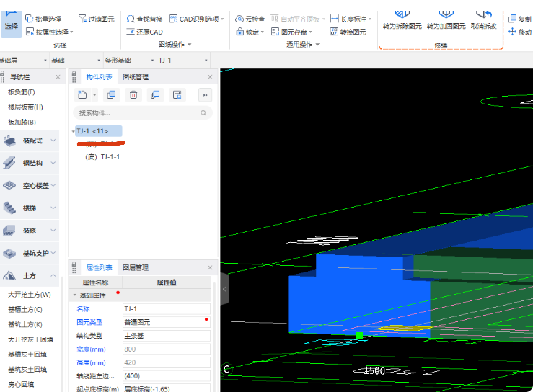Image resolution: width=533 pixels, height=392 pixels.
Task: Edit 名称 value TJ-1 field
Action: point(167,309)
